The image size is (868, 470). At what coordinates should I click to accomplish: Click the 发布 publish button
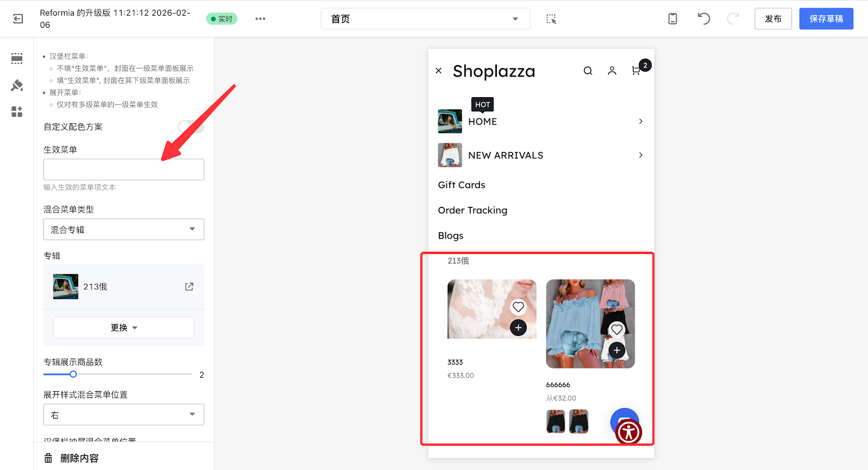point(773,19)
